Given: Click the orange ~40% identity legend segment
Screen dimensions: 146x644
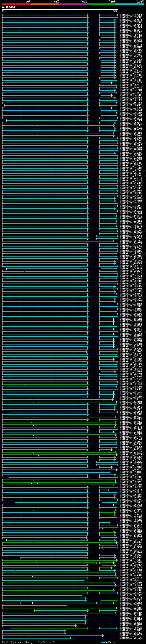Looking at the screenshot, I should click(x=45, y=4).
